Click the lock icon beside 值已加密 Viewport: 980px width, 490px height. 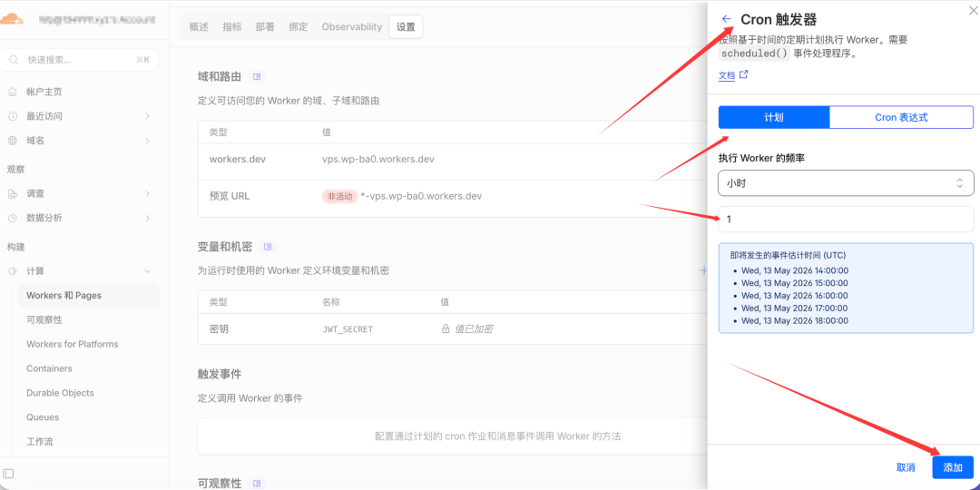[x=446, y=328]
